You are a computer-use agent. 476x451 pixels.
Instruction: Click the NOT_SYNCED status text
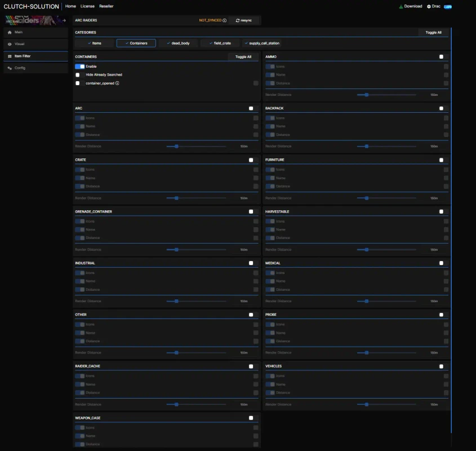[x=210, y=20]
